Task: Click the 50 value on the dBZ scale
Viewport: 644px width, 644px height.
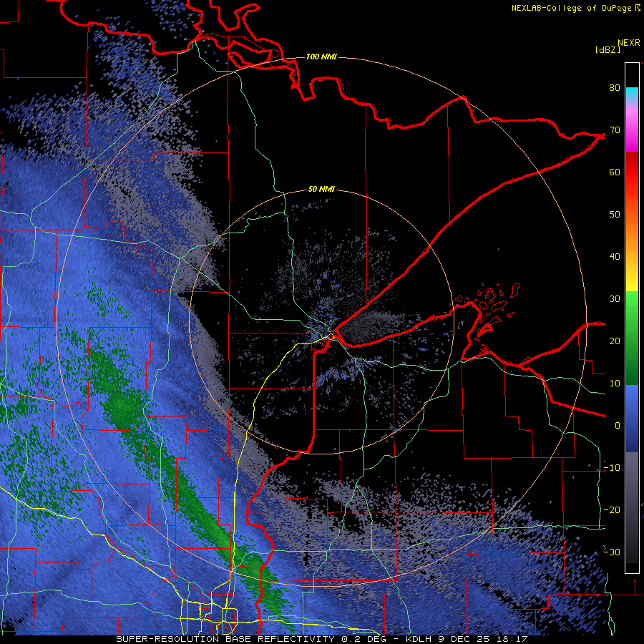Action: (x=615, y=215)
